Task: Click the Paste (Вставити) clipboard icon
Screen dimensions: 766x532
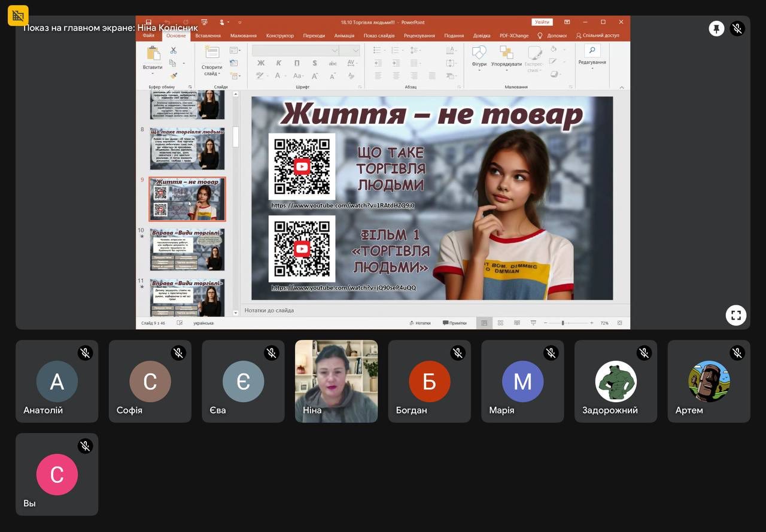Action: [153, 53]
